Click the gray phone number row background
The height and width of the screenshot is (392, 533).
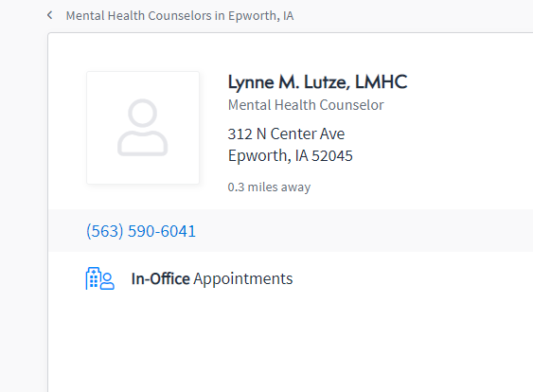click(291, 231)
